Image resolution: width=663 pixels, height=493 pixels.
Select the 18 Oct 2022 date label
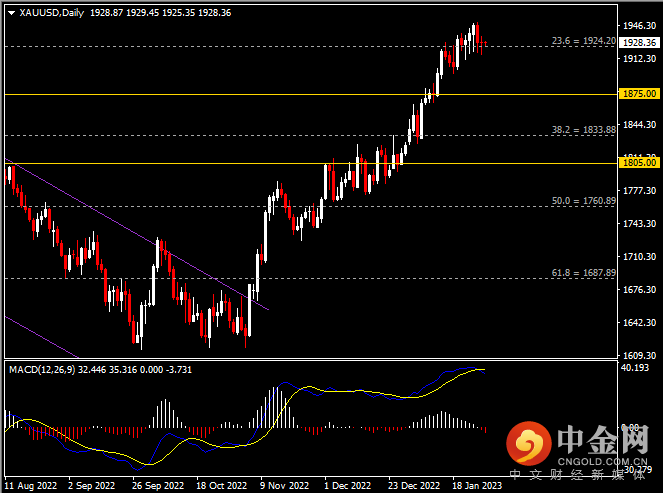tap(221, 485)
